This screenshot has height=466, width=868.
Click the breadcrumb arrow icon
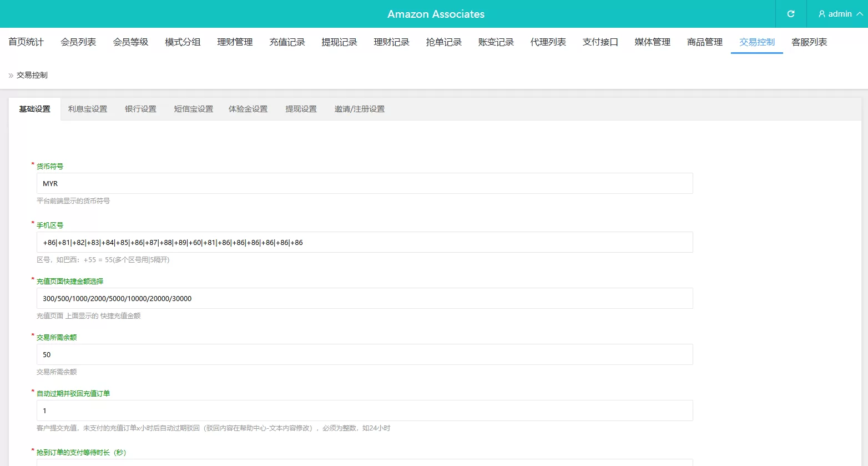pyautogui.click(x=9, y=74)
